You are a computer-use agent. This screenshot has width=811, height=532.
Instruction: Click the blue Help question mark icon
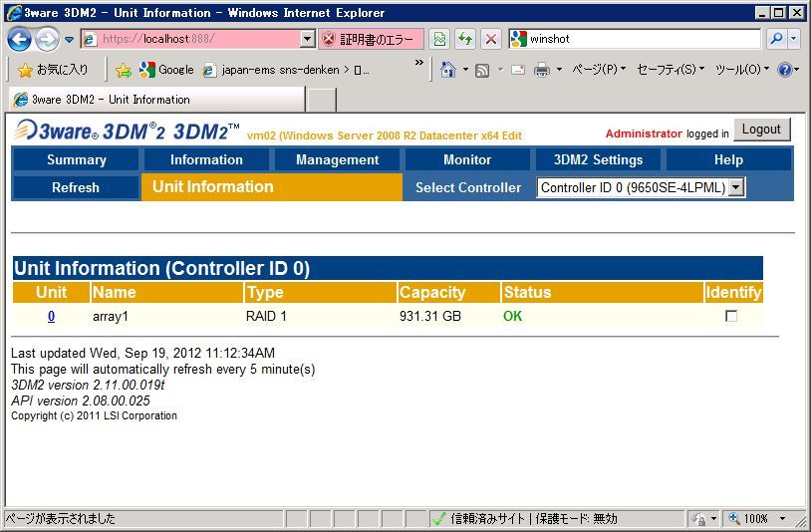pos(785,70)
